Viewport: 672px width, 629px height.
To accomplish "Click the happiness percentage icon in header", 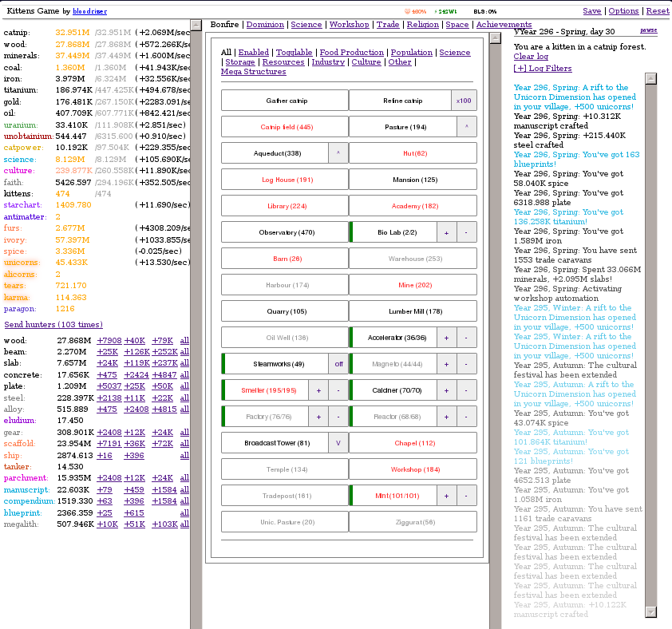I will point(408,12).
